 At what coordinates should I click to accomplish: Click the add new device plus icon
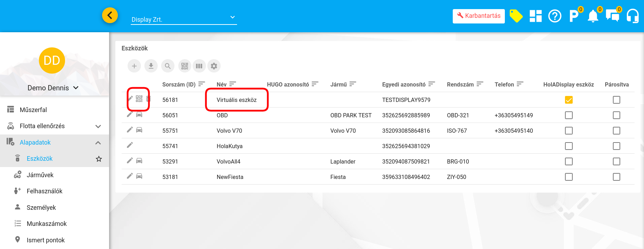[x=134, y=66]
